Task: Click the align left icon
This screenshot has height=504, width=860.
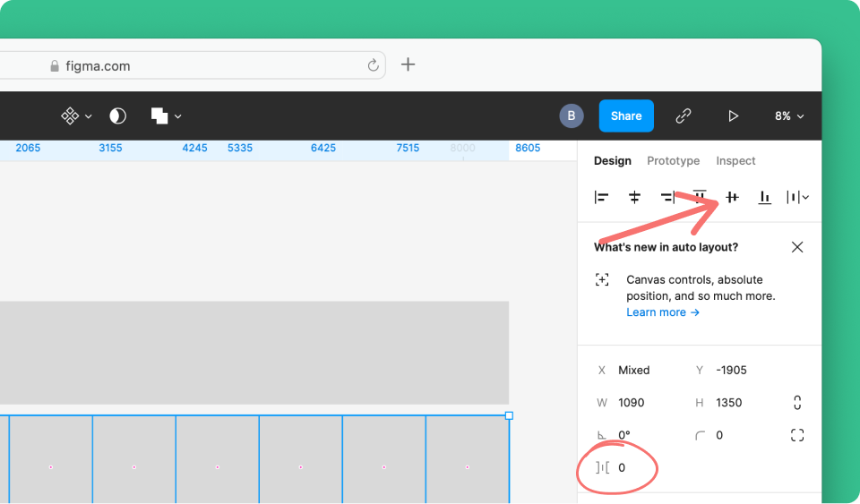Action: click(x=602, y=197)
